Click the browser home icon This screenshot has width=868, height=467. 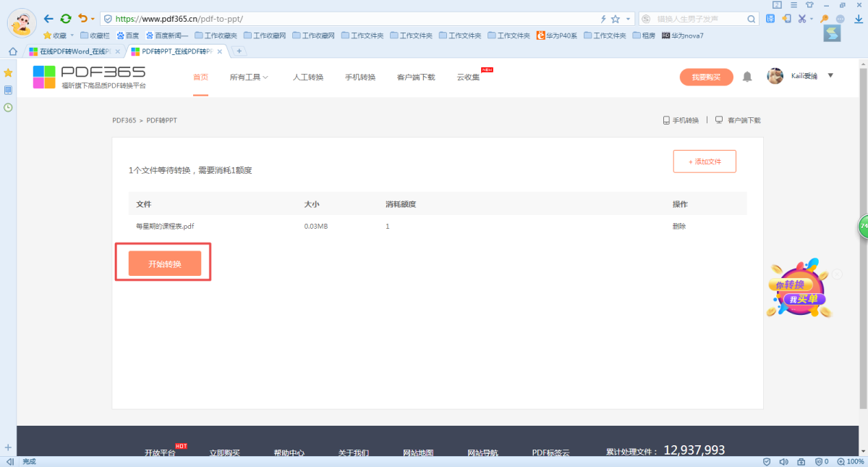12,51
